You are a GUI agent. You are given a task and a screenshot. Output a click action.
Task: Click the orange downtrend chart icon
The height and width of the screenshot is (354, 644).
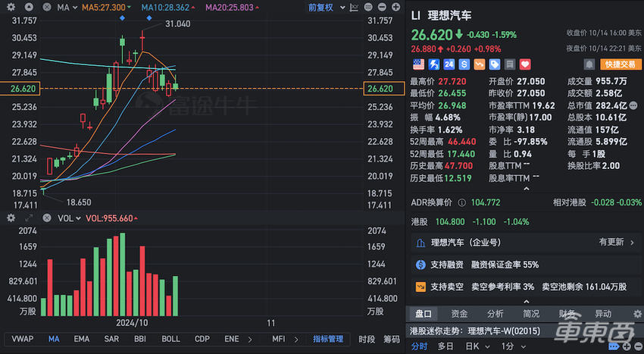click(477, 64)
